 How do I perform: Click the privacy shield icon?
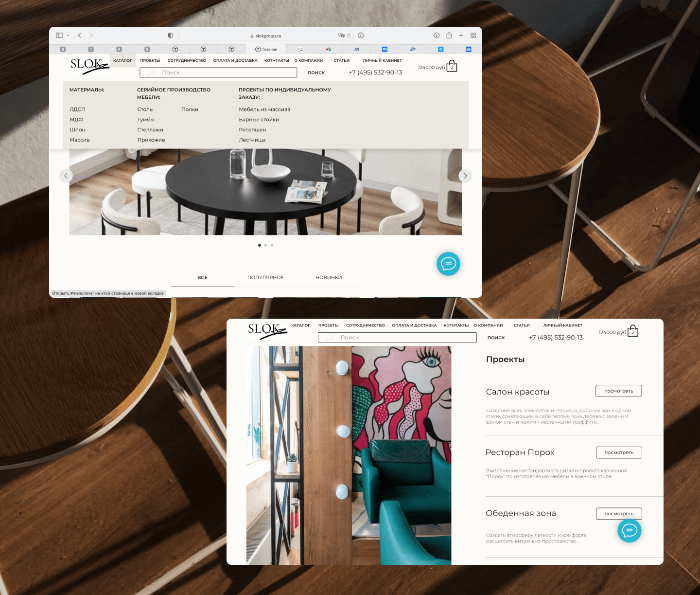170,36
